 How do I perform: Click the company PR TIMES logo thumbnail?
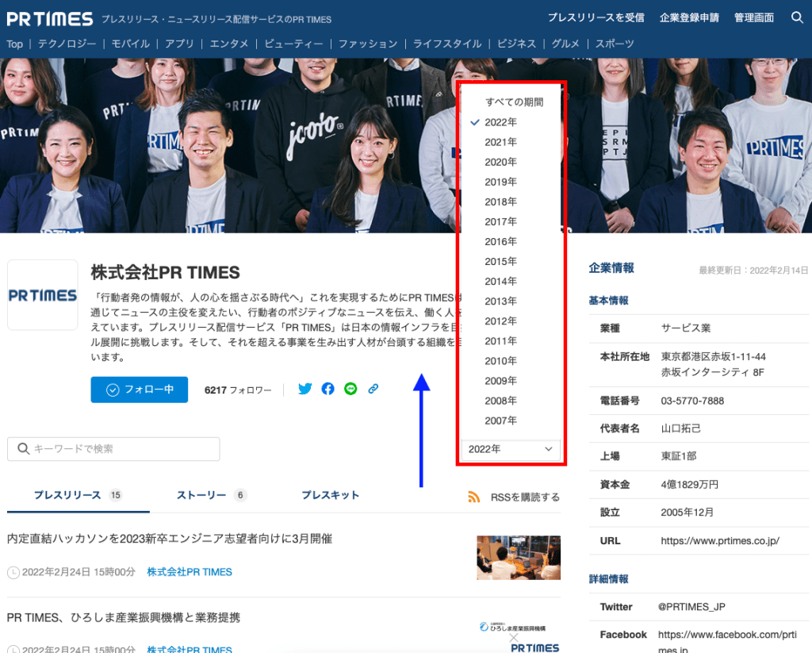coord(43,295)
